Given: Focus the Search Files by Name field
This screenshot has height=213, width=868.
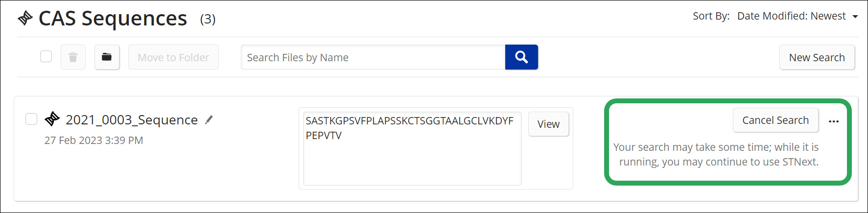Looking at the screenshot, I should (373, 57).
